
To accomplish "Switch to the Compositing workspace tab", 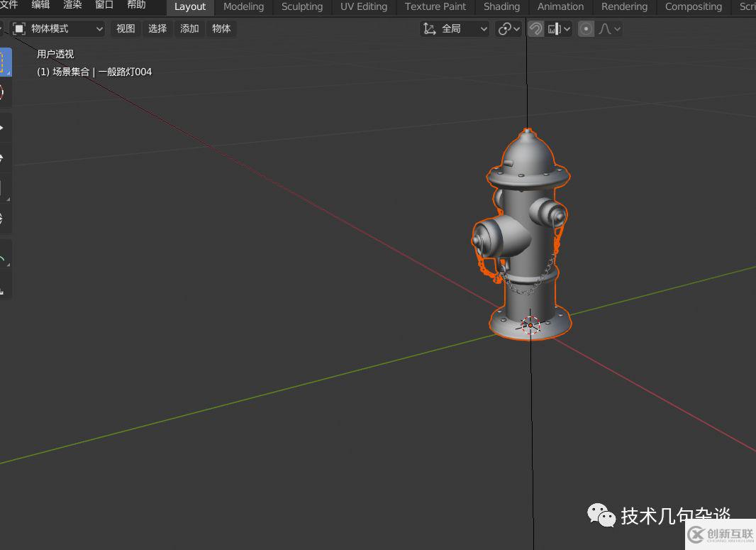I will [694, 7].
